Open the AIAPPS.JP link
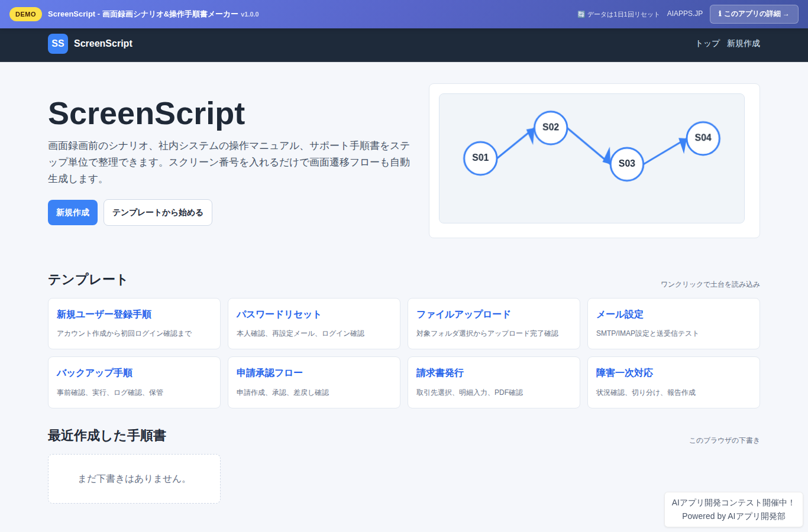This screenshot has width=808, height=532. click(x=685, y=14)
